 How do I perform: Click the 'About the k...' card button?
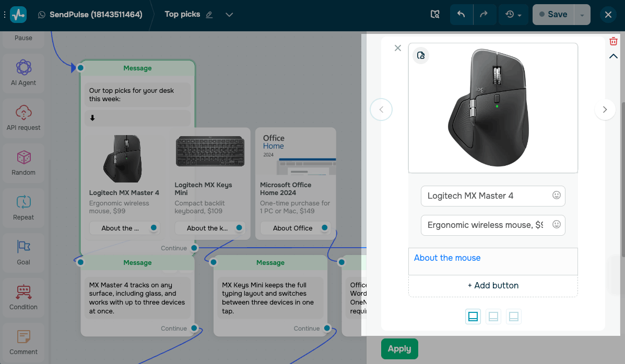[x=210, y=228]
